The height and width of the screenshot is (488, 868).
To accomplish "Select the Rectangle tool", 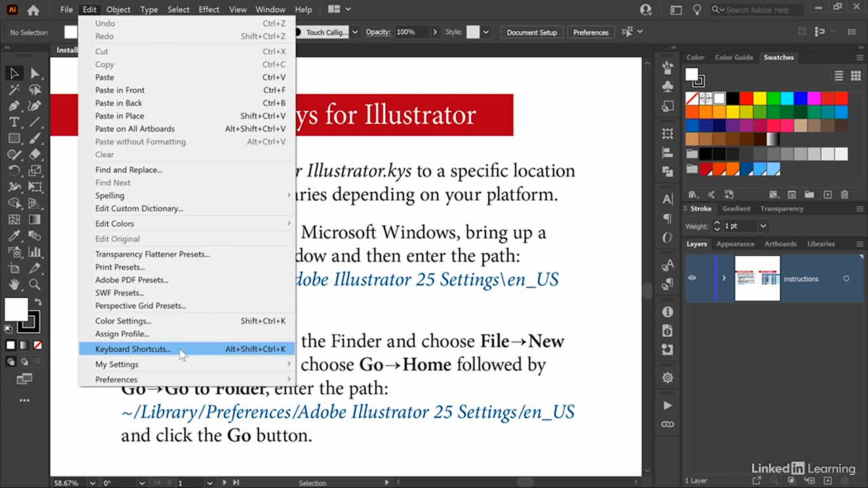I will tap(14, 138).
